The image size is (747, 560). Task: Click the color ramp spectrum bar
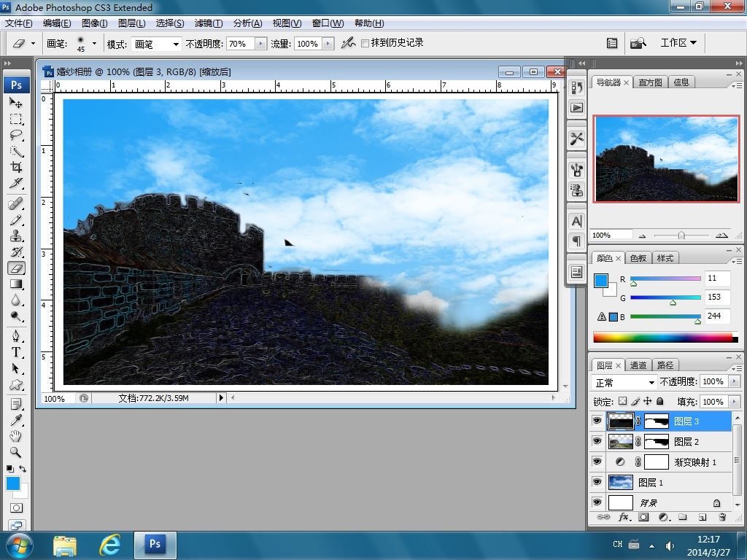point(665,338)
